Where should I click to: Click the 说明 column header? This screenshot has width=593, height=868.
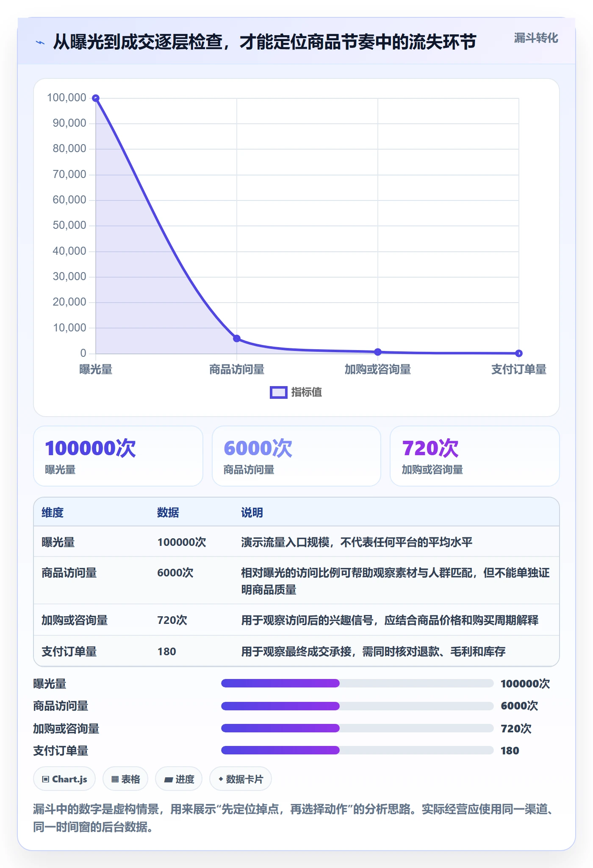(x=252, y=512)
